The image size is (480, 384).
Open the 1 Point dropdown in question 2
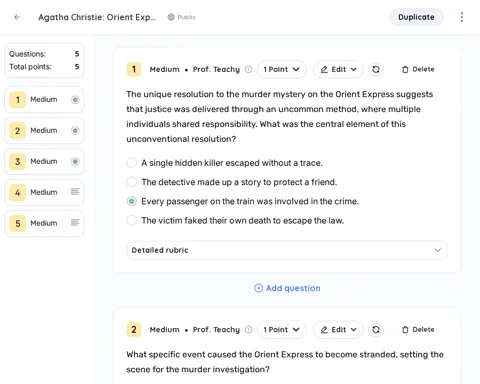(282, 330)
